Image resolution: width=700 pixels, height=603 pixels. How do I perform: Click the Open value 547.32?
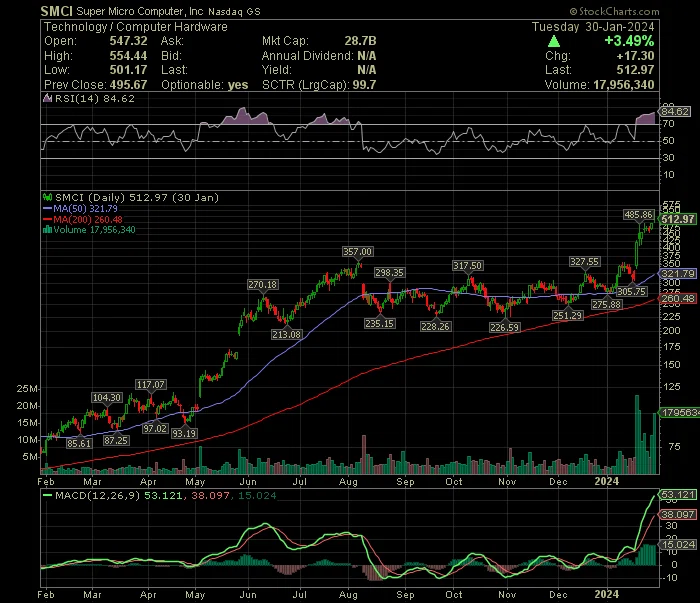(x=129, y=41)
